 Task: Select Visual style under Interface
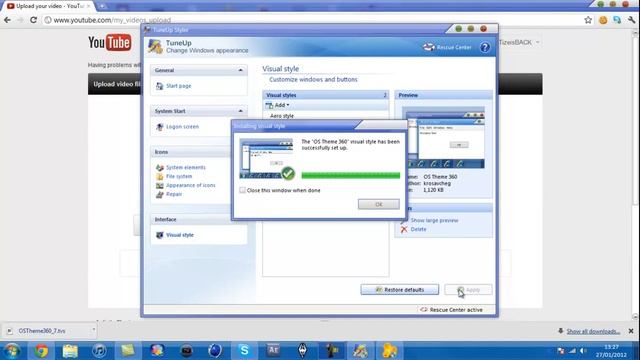click(x=180, y=235)
